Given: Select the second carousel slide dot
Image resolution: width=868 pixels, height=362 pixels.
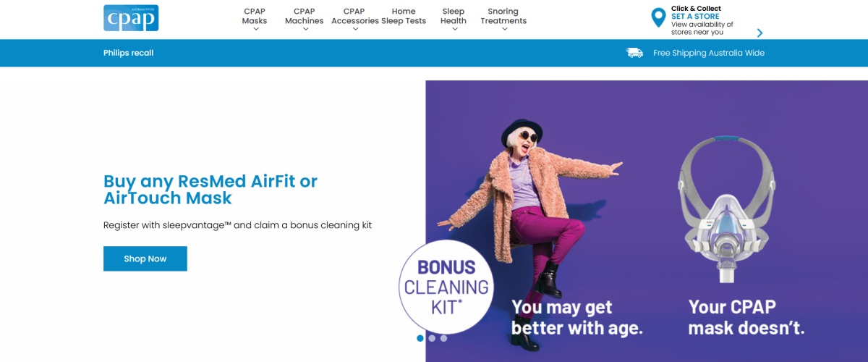Looking at the screenshot, I should [432, 338].
